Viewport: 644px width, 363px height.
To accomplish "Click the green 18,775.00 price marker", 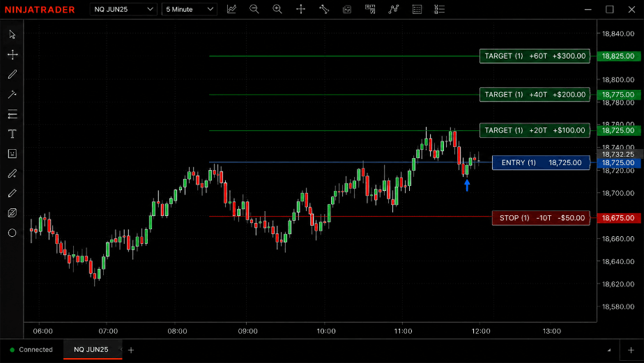I will click(618, 95).
